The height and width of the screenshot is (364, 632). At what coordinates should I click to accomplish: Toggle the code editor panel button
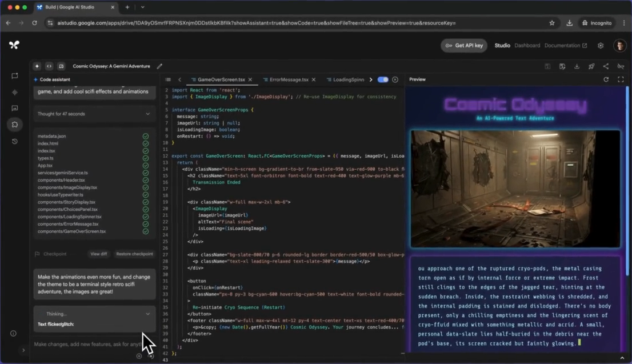pos(49,66)
